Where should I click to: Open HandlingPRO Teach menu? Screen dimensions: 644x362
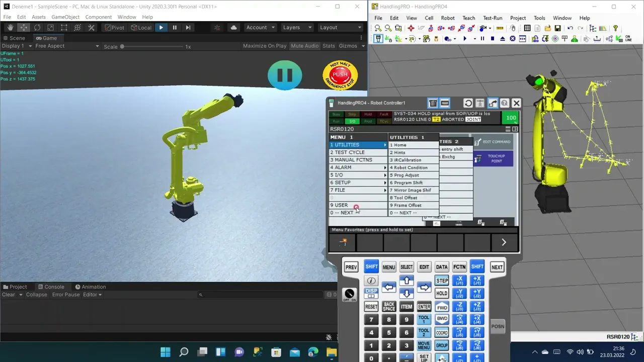click(468, 18)
